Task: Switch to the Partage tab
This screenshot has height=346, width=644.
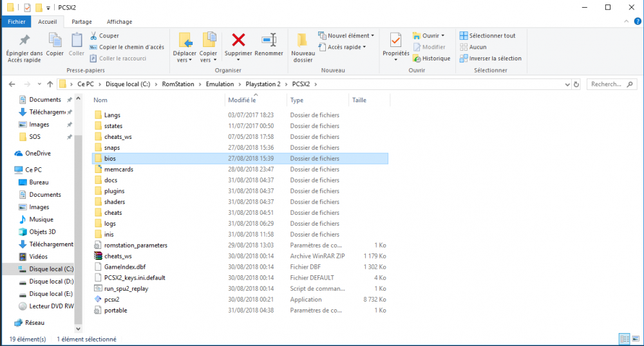Action: pos(82,22)
